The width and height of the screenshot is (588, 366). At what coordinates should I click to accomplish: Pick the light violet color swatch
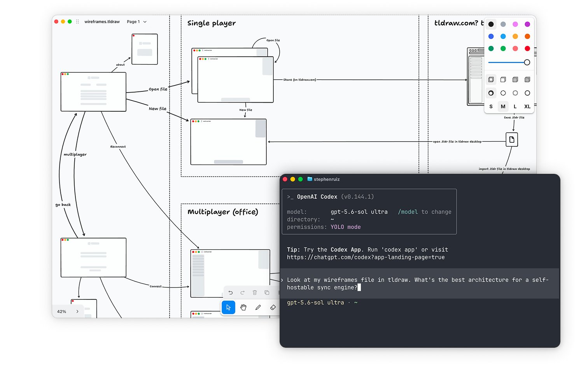tap(515, 24)
